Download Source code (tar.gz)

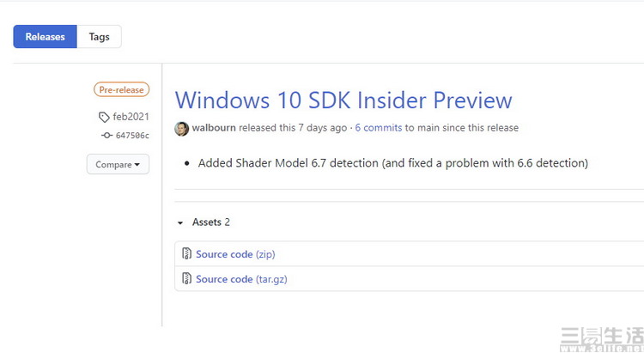[x=241, y=279]
